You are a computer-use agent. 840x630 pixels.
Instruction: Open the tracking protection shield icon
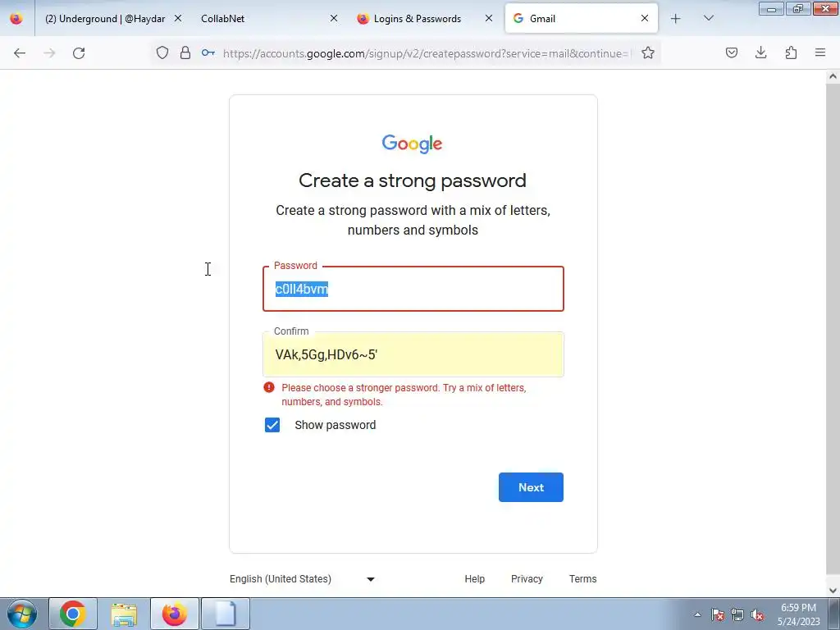pyautogui.click(x=162, y=52)
